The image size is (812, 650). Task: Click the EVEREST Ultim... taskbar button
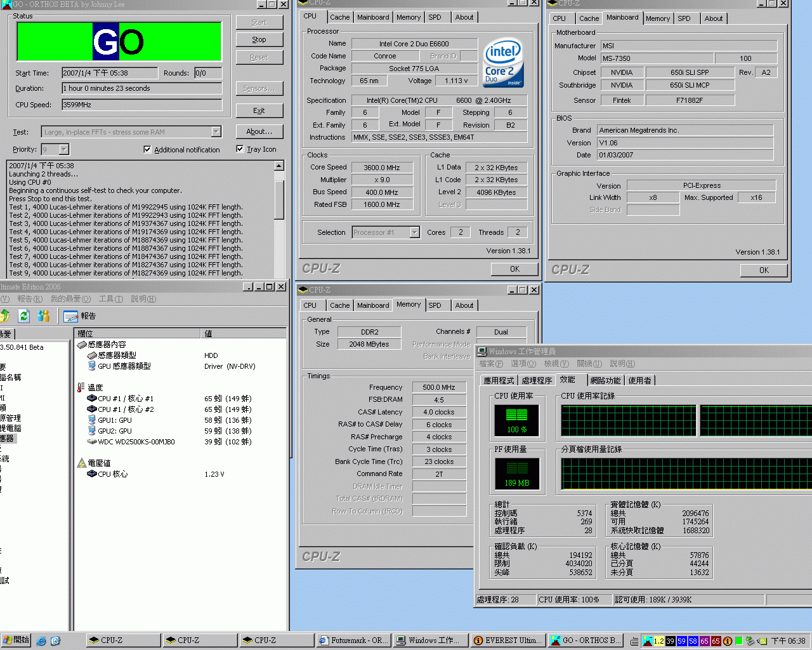507,641
